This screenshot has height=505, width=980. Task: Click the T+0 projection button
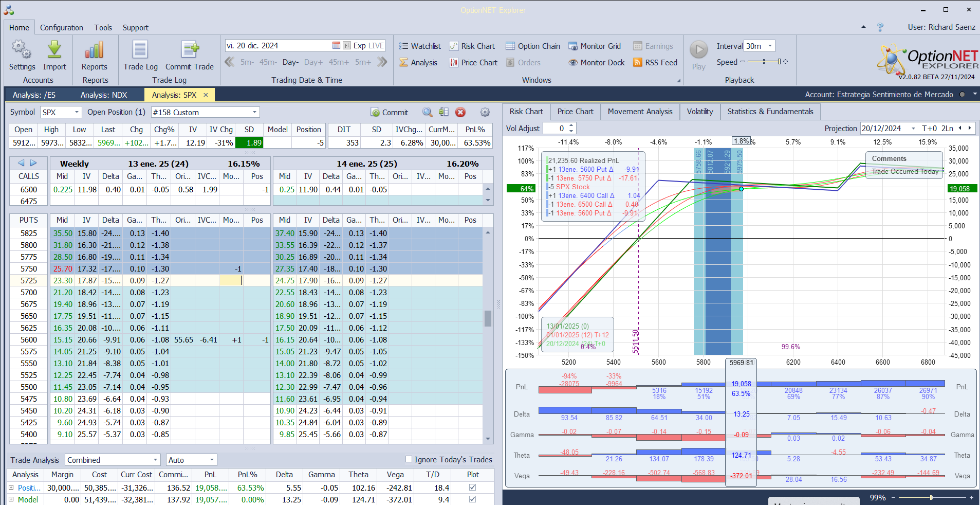(x=929, y=129)
